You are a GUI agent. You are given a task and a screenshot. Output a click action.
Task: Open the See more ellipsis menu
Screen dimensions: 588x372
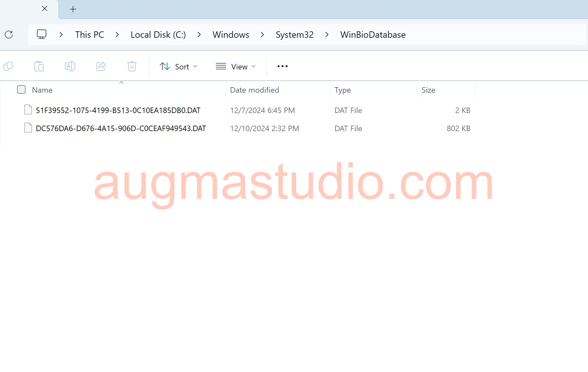282,66
